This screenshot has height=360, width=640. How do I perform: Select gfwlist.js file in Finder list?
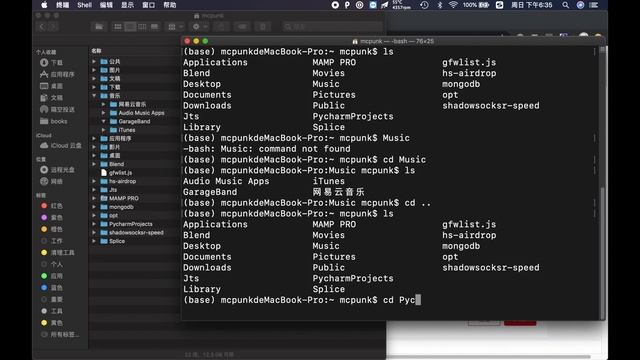pyautogui.click(x=135, y=173)
